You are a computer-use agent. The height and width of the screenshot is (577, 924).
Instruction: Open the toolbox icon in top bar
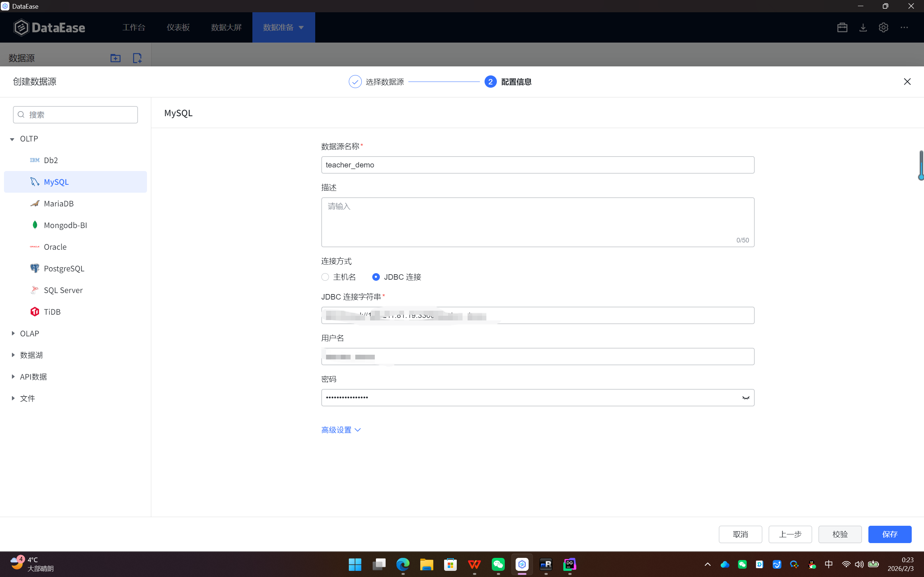[x=842, y=27]
